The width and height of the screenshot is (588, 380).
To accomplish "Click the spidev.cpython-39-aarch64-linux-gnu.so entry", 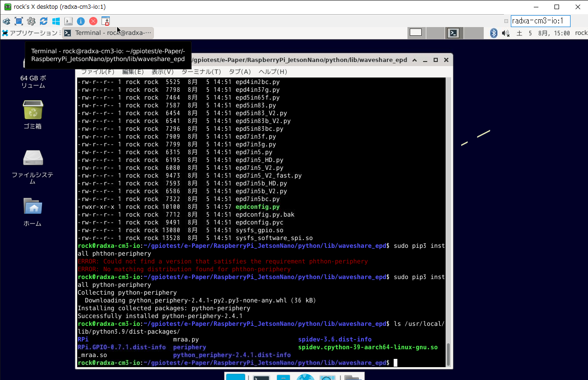I will (x=368, y=347).
